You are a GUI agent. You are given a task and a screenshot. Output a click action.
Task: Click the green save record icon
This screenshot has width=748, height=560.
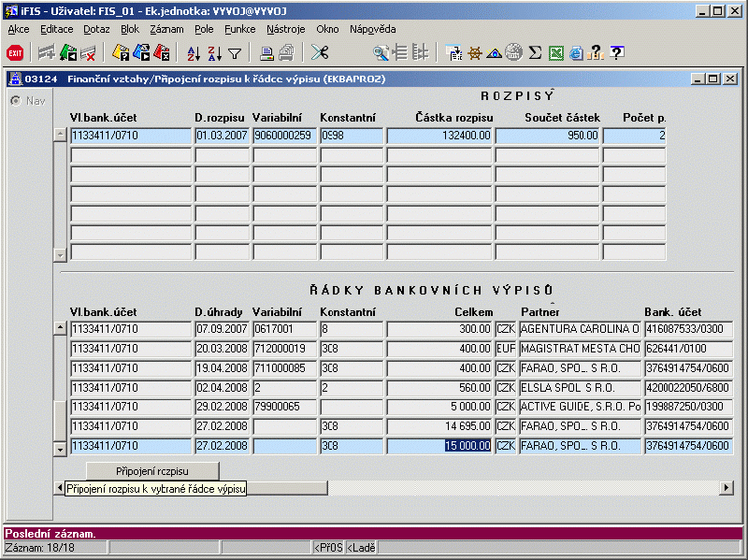(x=68, y=52)
